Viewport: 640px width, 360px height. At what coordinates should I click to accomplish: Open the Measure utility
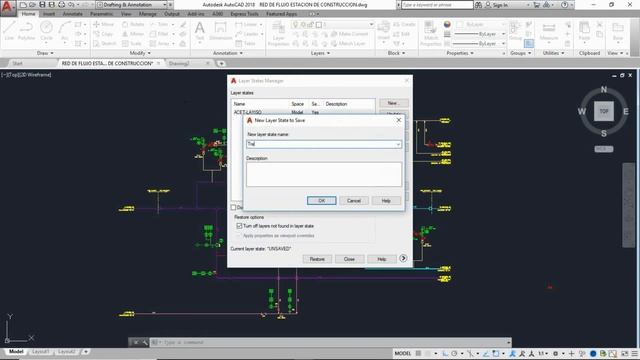[x=549, y=31]
